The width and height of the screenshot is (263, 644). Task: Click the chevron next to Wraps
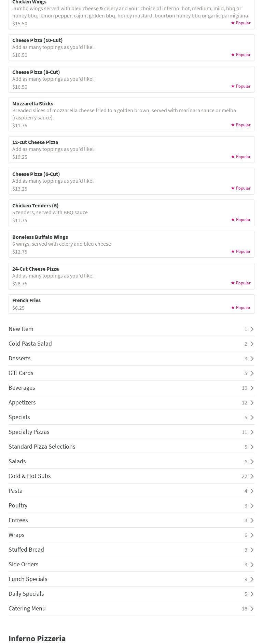pyautogui.click(x=252, y=535)
